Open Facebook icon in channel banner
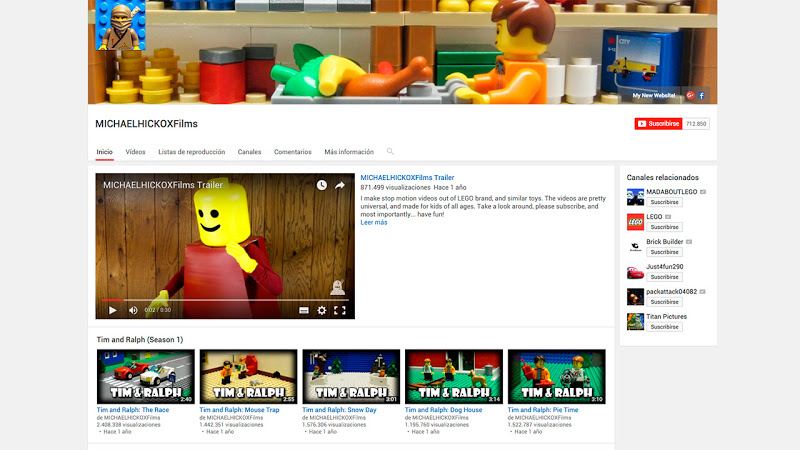This screenshot has width=800, height=450. pyautogui.click(x=702, y=95)
